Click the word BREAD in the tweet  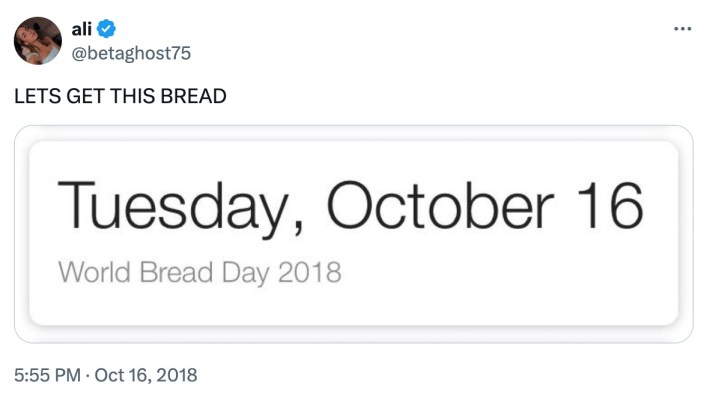coord(194,96)
